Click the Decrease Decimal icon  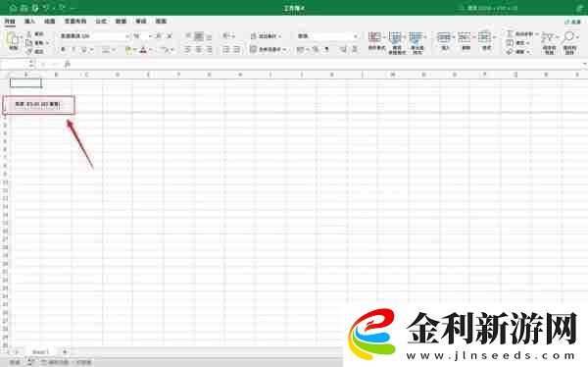pos(355,50)
